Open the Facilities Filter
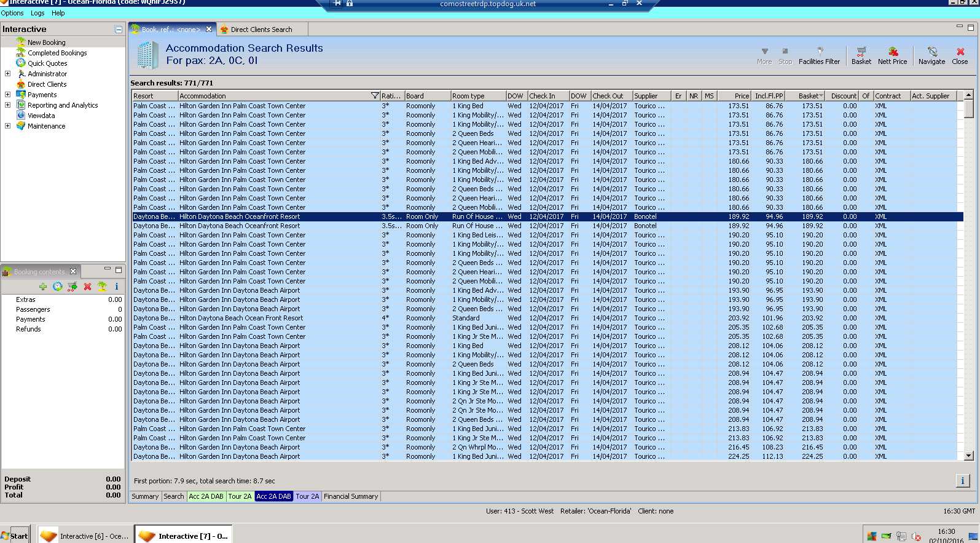The image size is (980, 543). 819,55
